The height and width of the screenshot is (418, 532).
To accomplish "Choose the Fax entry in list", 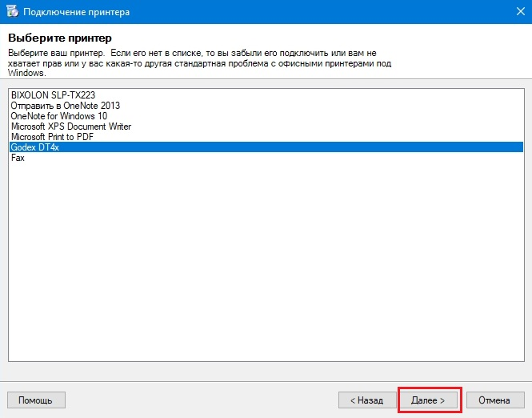I will click(266, 158).
